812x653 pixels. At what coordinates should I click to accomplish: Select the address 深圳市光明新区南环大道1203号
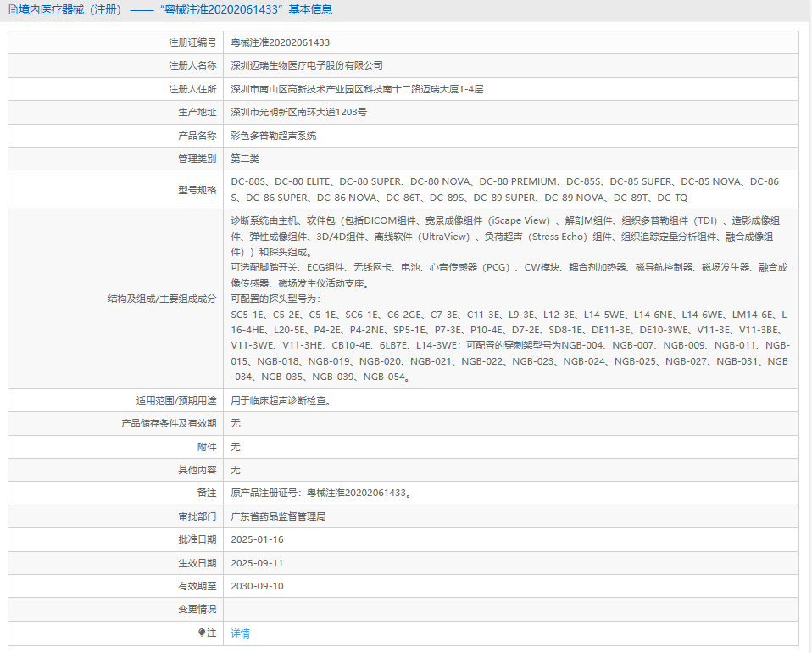[x=299, y=112]
